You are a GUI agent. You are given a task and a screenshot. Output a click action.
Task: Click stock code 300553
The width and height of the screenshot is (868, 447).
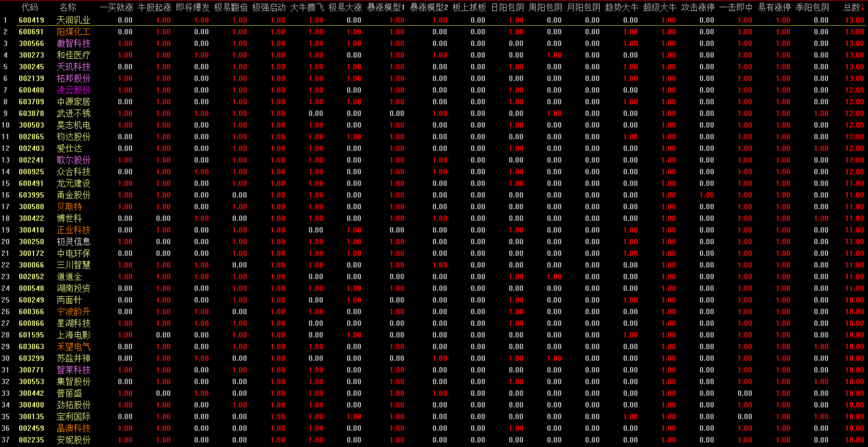[31, 382]
